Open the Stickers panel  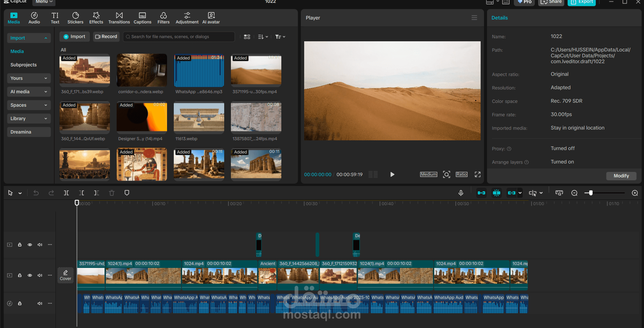(75, 18)
